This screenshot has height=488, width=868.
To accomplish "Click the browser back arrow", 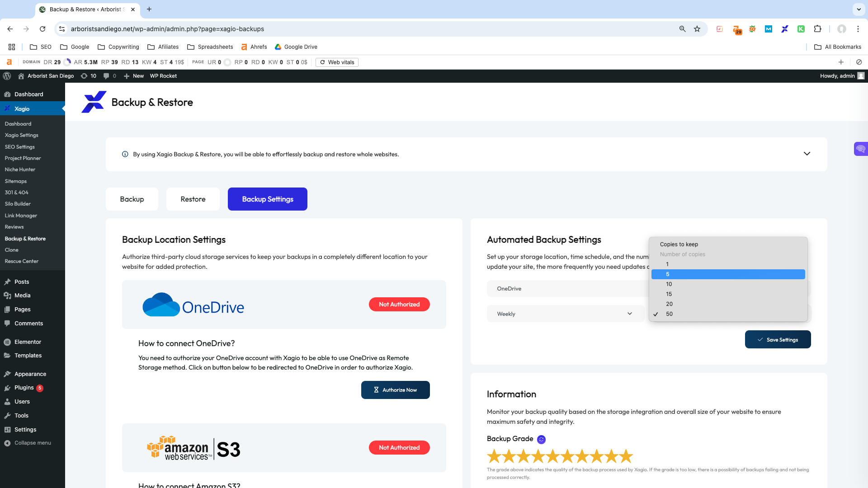I will pos(10,29).
